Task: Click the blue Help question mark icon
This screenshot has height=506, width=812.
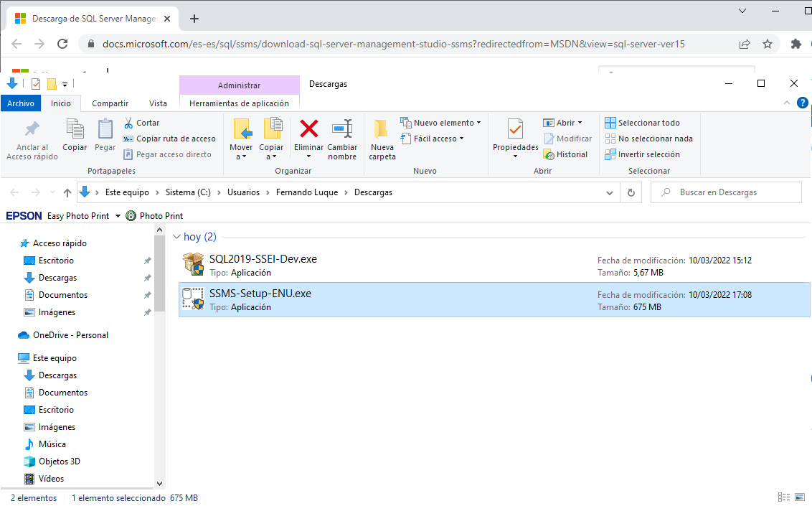Action: 802,103
